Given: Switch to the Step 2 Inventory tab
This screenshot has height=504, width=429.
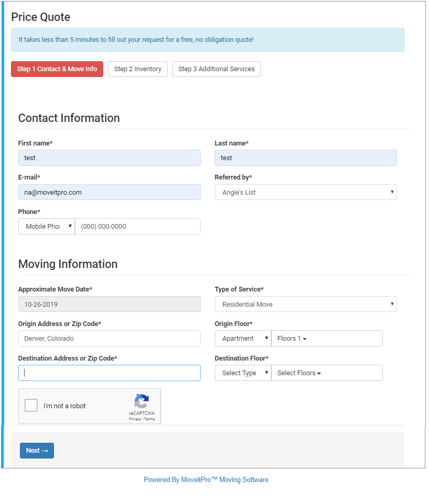Looking at the screenshot, I should 137,69.
